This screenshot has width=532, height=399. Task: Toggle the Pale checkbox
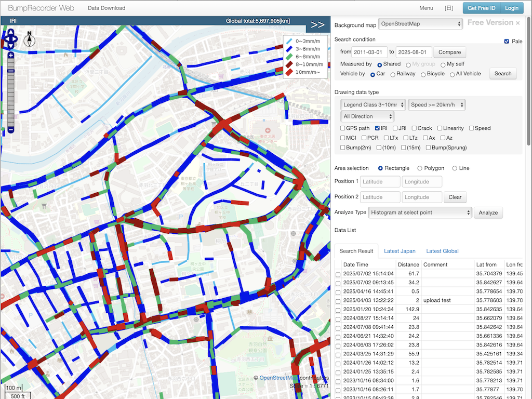[507, 41]
